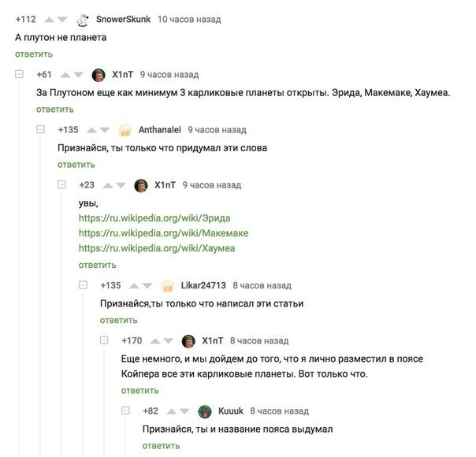Downvote X1nT's +23 comment with links
This screenshot has height=457, width=476.
pyautogui.click(x=121, y=185)
